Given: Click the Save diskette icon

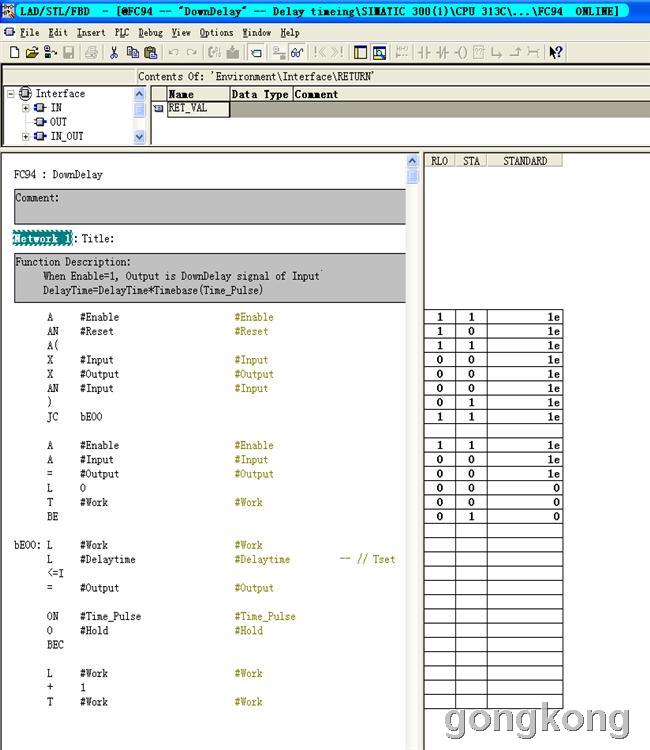Looking at the screenshot, I should (69, 52).
